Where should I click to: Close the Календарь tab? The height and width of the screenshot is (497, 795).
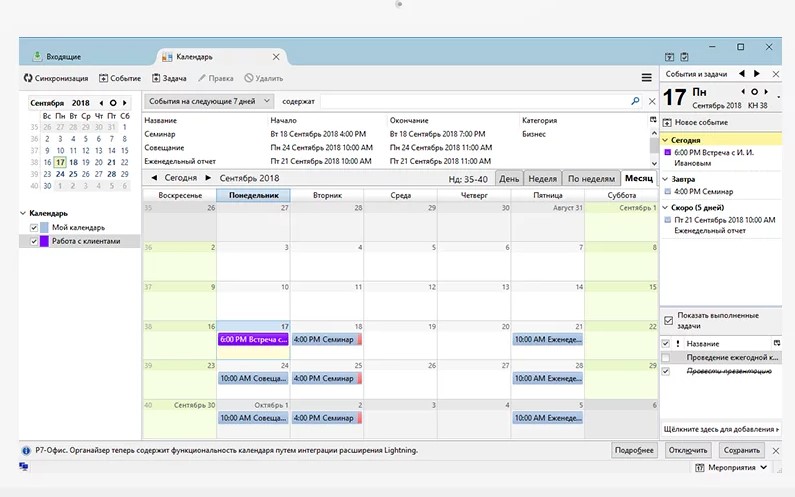point(276,57)
